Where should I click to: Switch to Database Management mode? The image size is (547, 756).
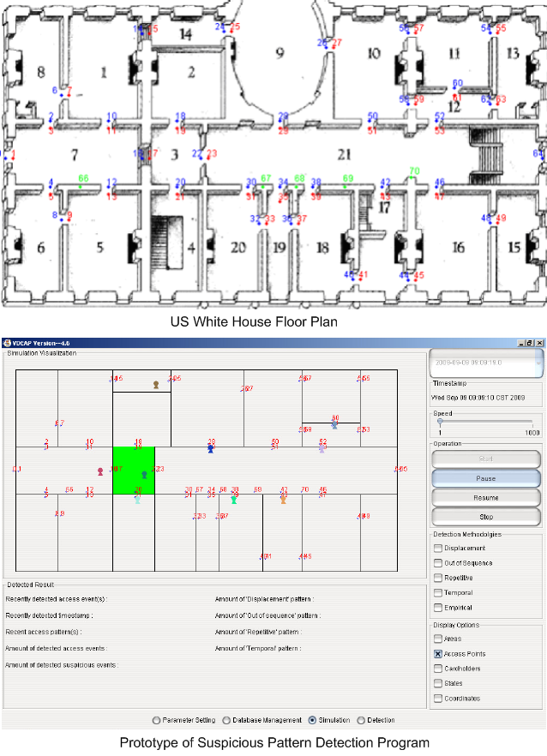click(x=226, y=720)
